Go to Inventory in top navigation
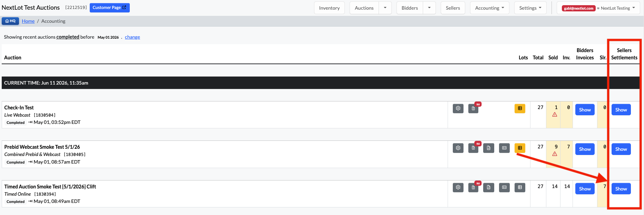Image resolution: width=644 pixels, height=215 pixels. 329,8
